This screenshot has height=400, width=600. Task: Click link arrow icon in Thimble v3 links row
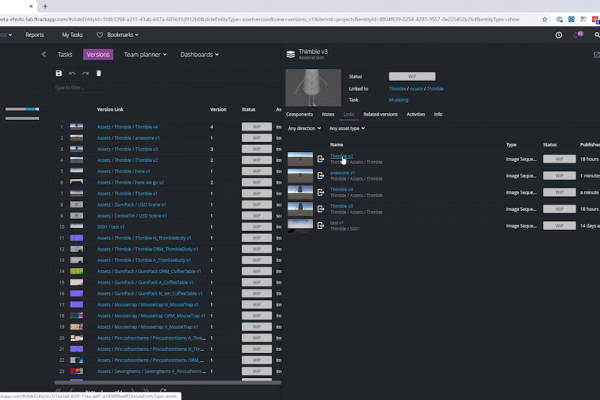[321, 209]
